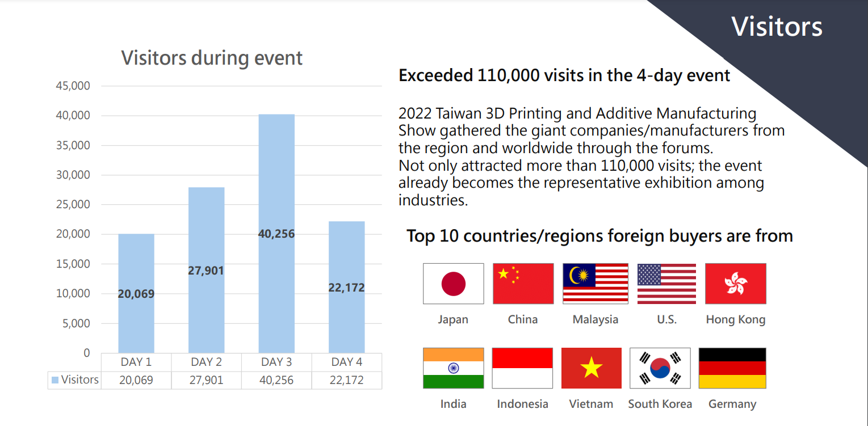Click the DAY 4 table header cell
Viewport: 868px width, 426px height.
click(347, 362)
